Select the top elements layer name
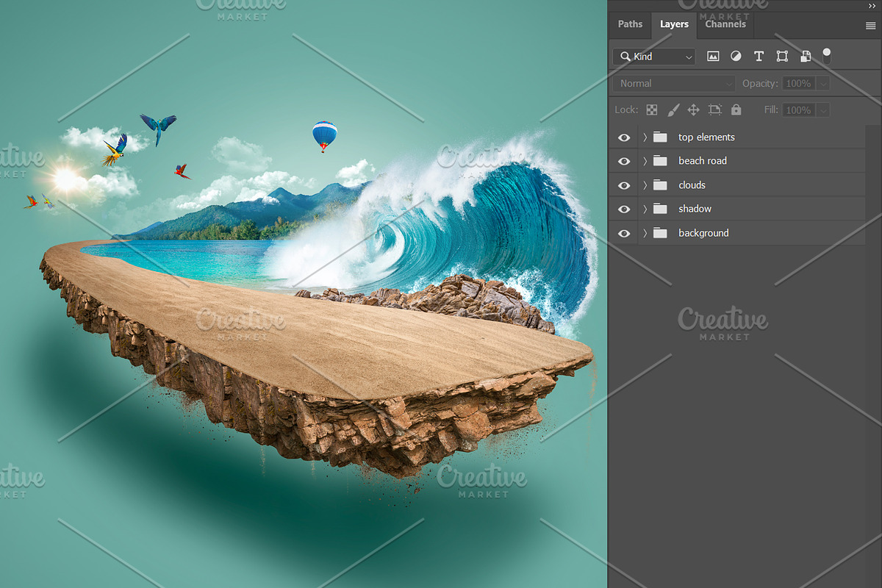The image size is (882, 588). click(x=706, y=137)
